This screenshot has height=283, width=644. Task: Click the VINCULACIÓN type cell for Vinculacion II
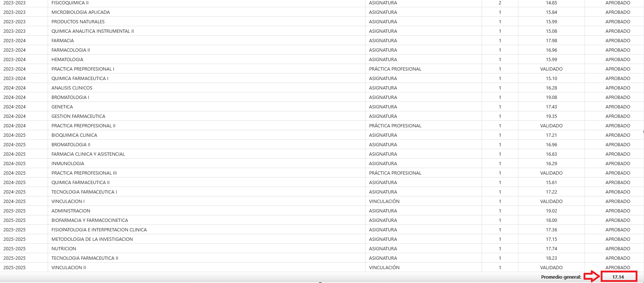[x=384, y=267]
